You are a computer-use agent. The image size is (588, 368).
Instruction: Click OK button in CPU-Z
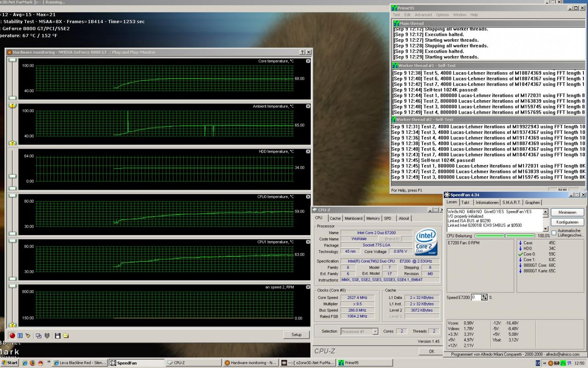(432, 351)
